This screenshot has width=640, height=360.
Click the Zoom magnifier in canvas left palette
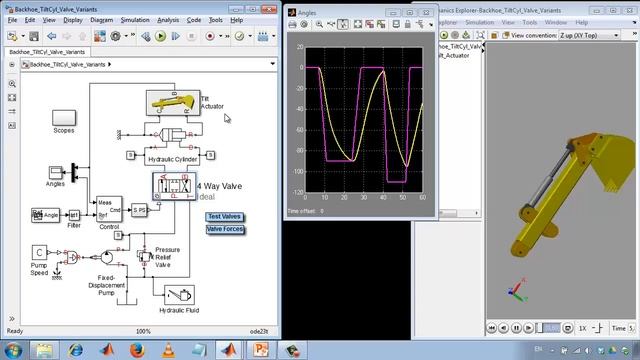(x=12, y=84)
